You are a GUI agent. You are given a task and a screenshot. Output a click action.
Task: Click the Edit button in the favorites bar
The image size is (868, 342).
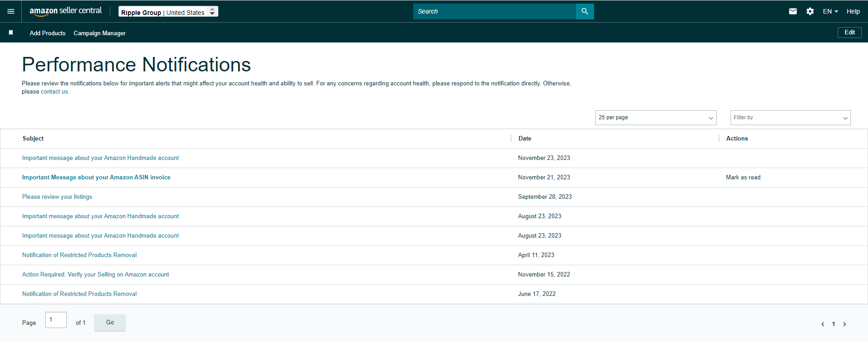[x=849, y=33]
